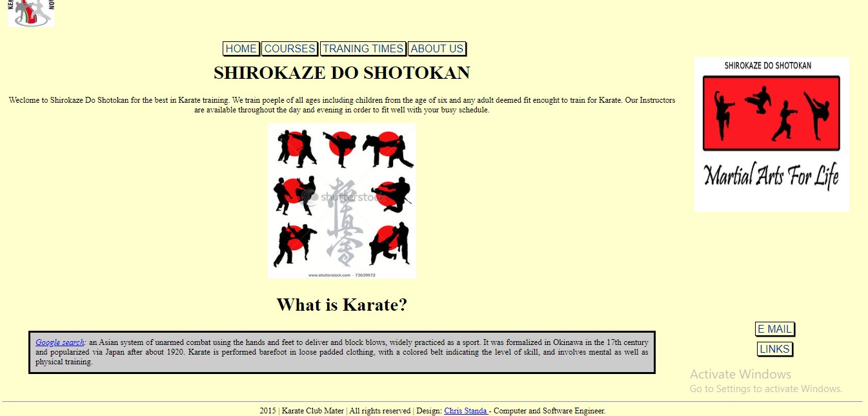Image resolution: width=868 pixels, height=416 pixels.
Task: Click the gray kanji calligraphy in karate image
Action: pos(341,223)
